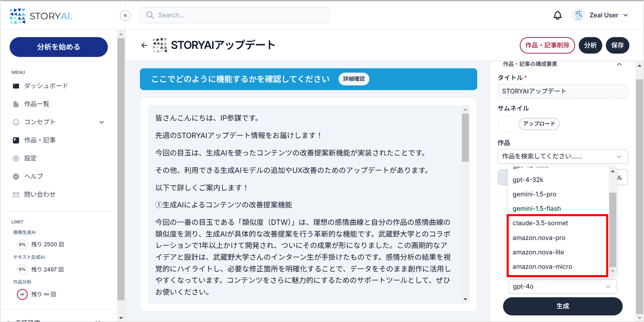Click the 詳細確認 pill button
Viewport: 644px width, 322px height.
coord(354,79)
